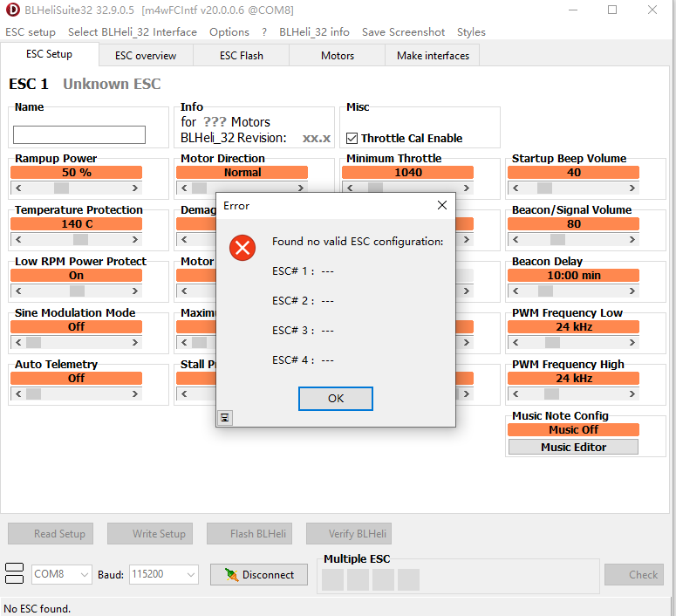Decrease Rampup Power with left arrow
The image size is (676, 616).
tap(18, 188)
